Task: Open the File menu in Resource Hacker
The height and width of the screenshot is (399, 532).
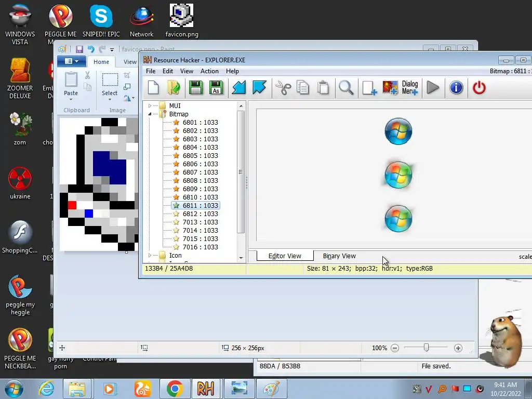Action: (151, 71)
